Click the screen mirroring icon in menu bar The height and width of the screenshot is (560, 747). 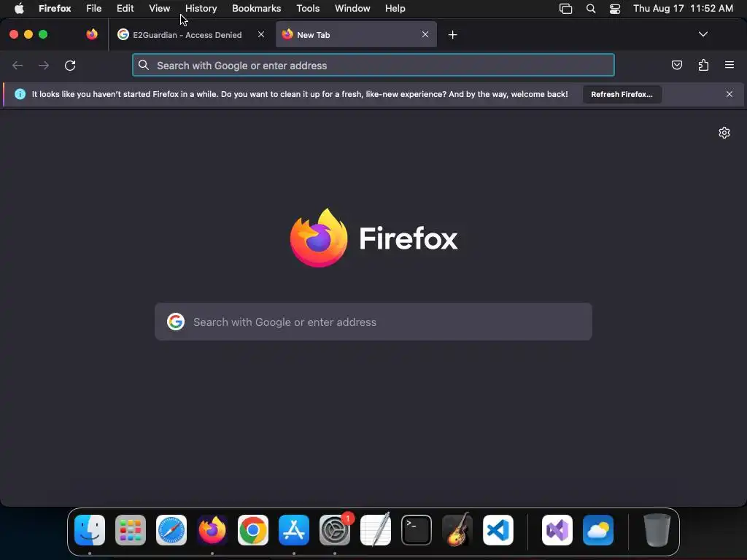pyautogui.click(x=565, y=9)
